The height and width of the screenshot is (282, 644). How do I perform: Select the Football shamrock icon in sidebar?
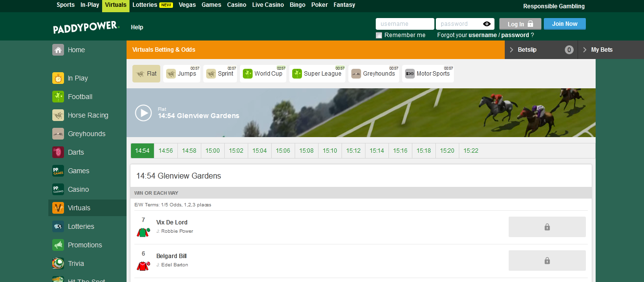pyautogui.click(x=58, y=97)
